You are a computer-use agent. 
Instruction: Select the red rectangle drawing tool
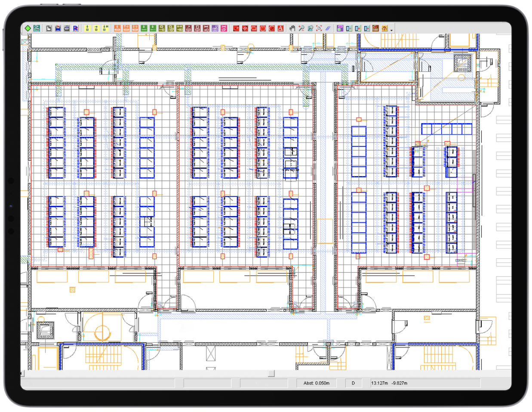click(x=254, y=28)
